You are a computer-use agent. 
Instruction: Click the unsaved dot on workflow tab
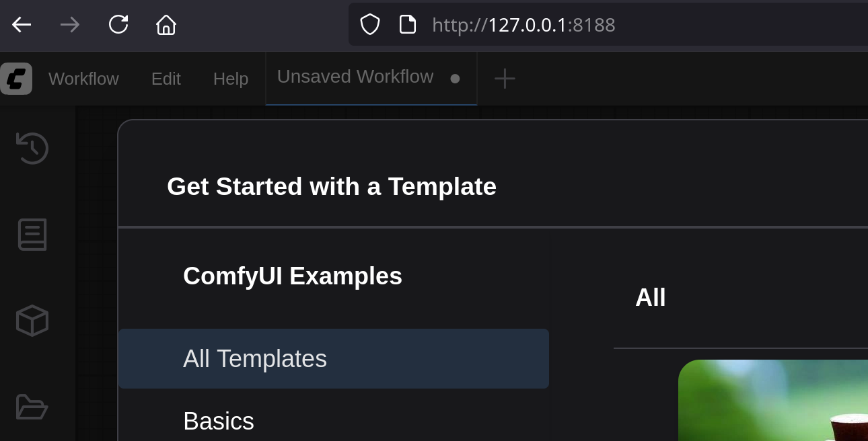pos(455,79)
